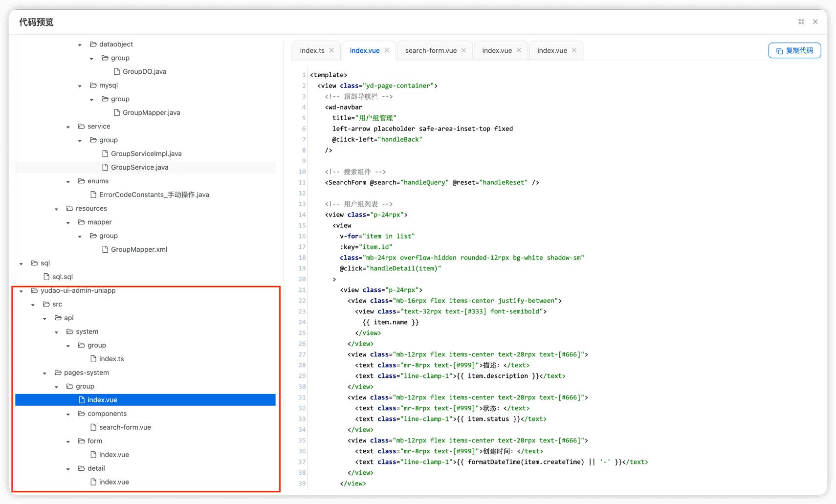Select search-form.vue in the file tree
Viewport: 836px width, 504px height.
[x=125, y=427]
